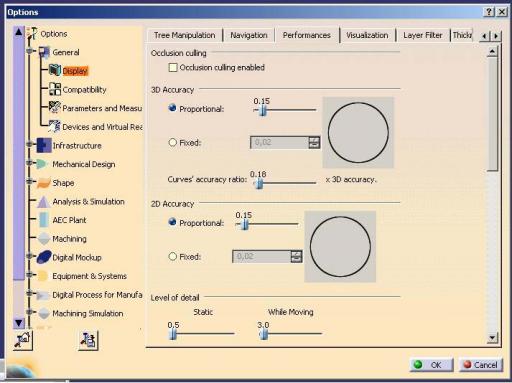Click the 3D accuracy circle preview

coord(358,133)
